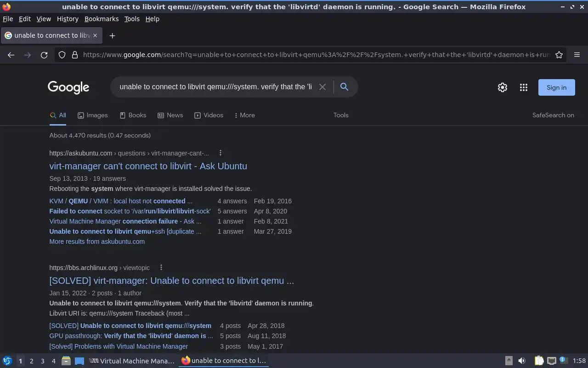This screenshot has height=368, width=588.
Task: Open '[SOLVED] Unable to connect to libvirt qemu:///system' link
Action: [130, 326]
